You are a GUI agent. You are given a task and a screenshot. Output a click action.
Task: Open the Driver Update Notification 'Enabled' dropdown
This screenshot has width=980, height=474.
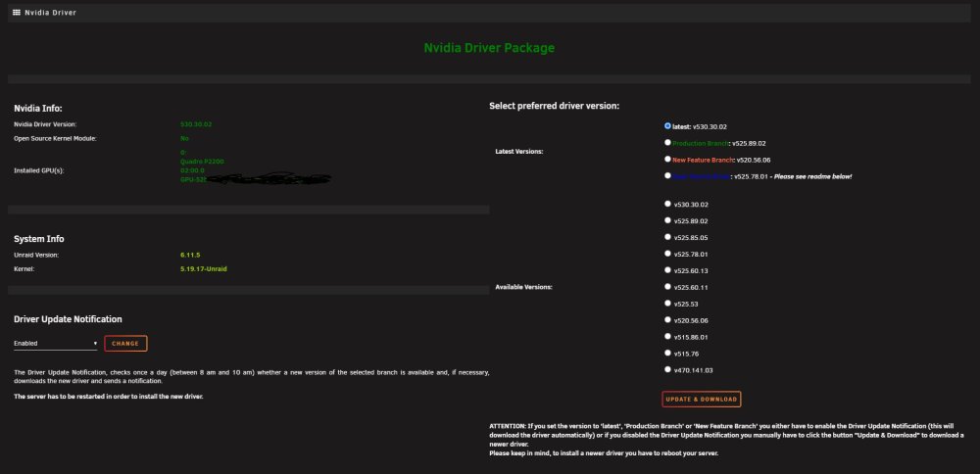pos(56,344)
